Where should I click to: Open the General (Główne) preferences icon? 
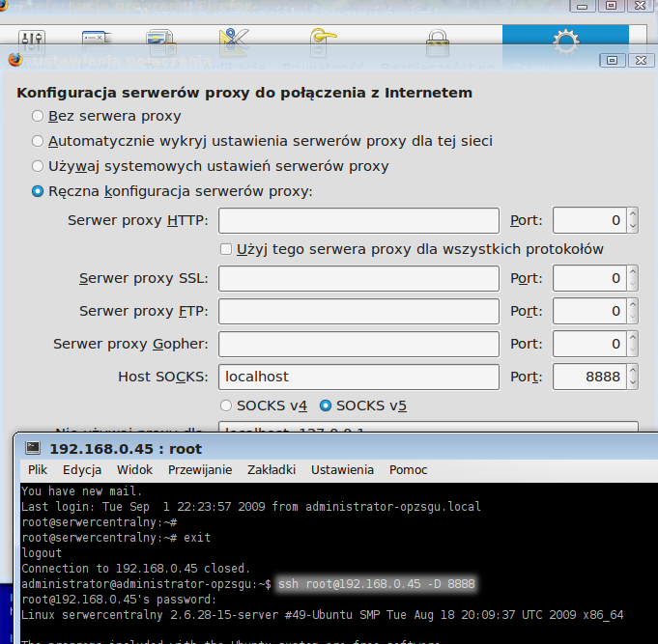coord(32,43)
